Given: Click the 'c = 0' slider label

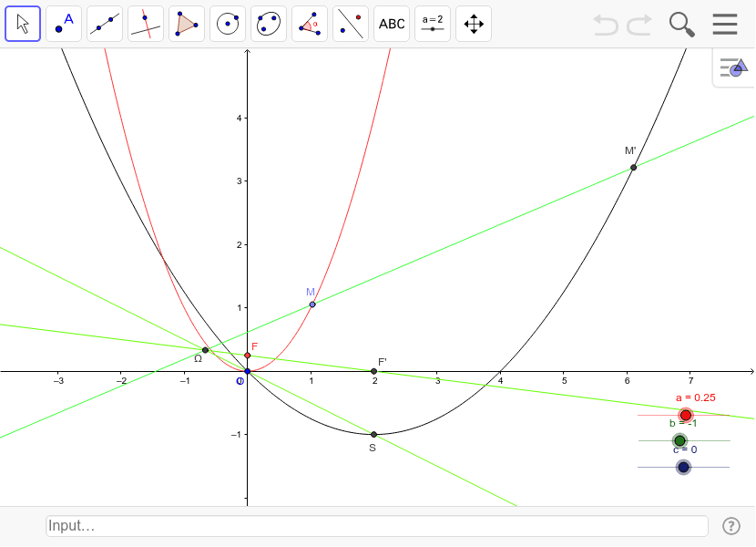Looking at the screenshot, I should [685, 450].
